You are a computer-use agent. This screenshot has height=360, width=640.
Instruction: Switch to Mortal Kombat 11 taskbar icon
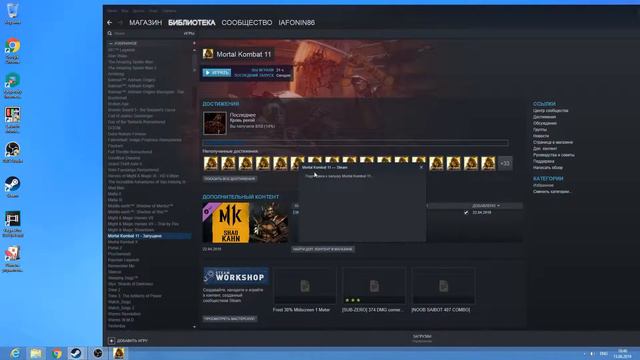[x=119, y=353]
